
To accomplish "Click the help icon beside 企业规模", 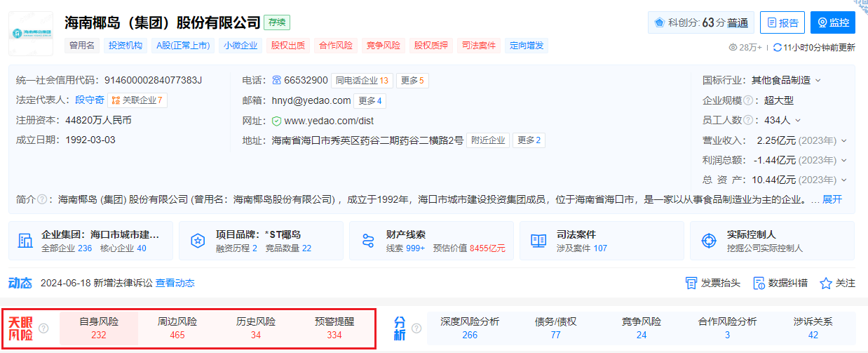I will click(748, 100).
